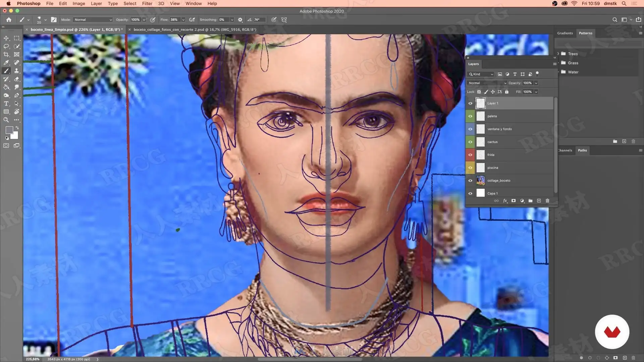
Task: Add layer mask in Layers panel
Action: click(514, 201)
